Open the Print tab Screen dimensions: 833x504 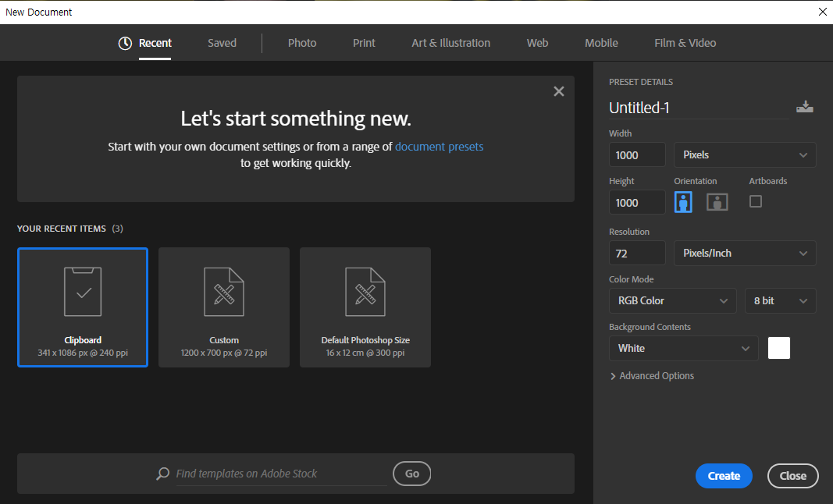point(364,43)
